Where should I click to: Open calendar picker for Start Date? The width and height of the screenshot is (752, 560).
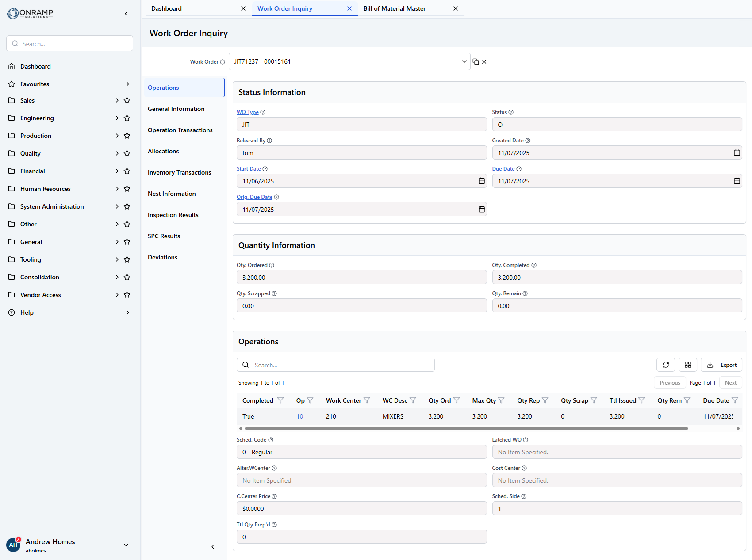click(x=481, y=181)
